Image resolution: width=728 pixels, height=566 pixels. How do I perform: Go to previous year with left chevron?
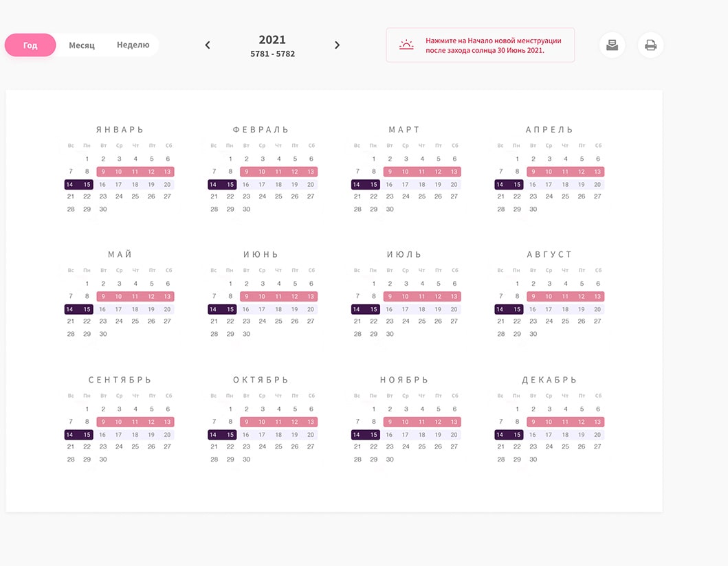[208, 45]
